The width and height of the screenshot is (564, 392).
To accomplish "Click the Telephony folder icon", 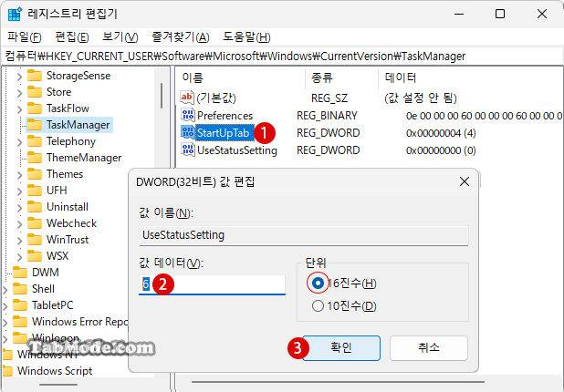I will pyautogui.click(x=35, y=141).
